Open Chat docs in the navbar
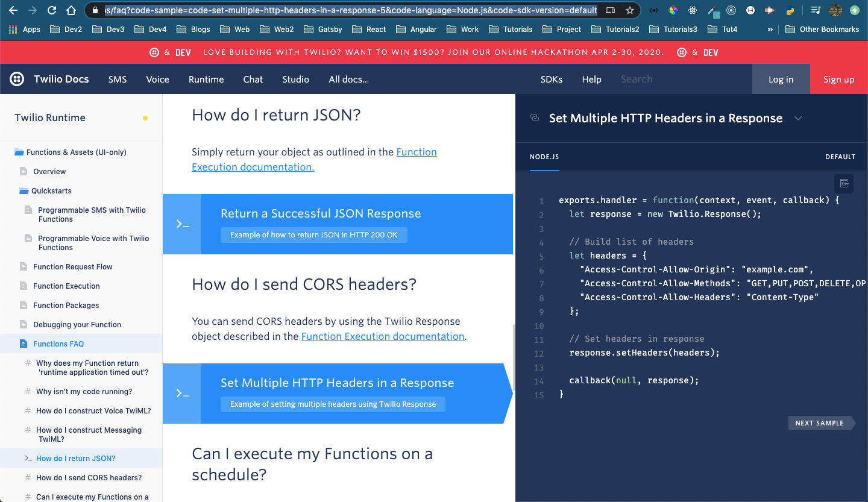This screenshot has height=502, width=868. (253, 79)
